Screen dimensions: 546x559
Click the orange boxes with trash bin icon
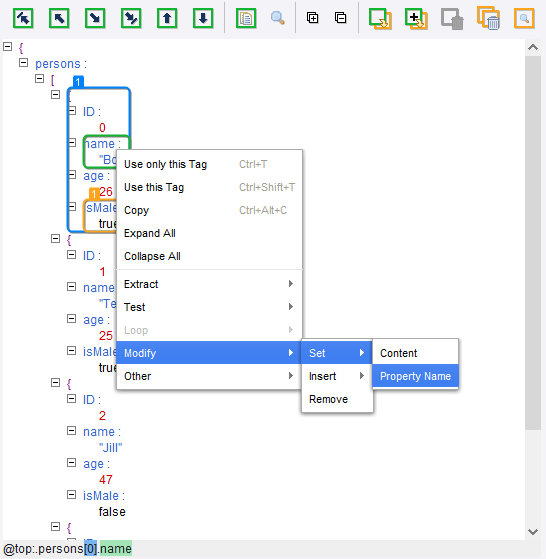(x=488, y=18)
